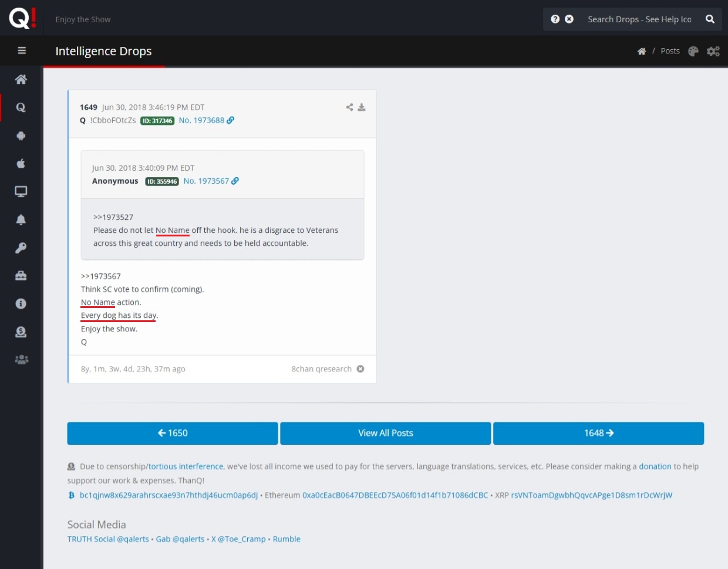Open quoted post link No. 1973567
Viewport: 728px width, 569px height.
pos(206,181)
